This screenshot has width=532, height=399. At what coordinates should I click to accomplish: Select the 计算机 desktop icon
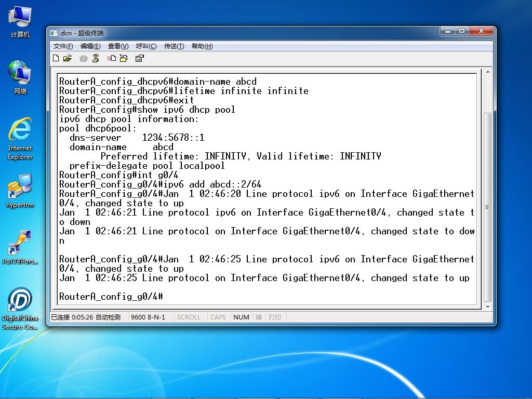(20, 22)
